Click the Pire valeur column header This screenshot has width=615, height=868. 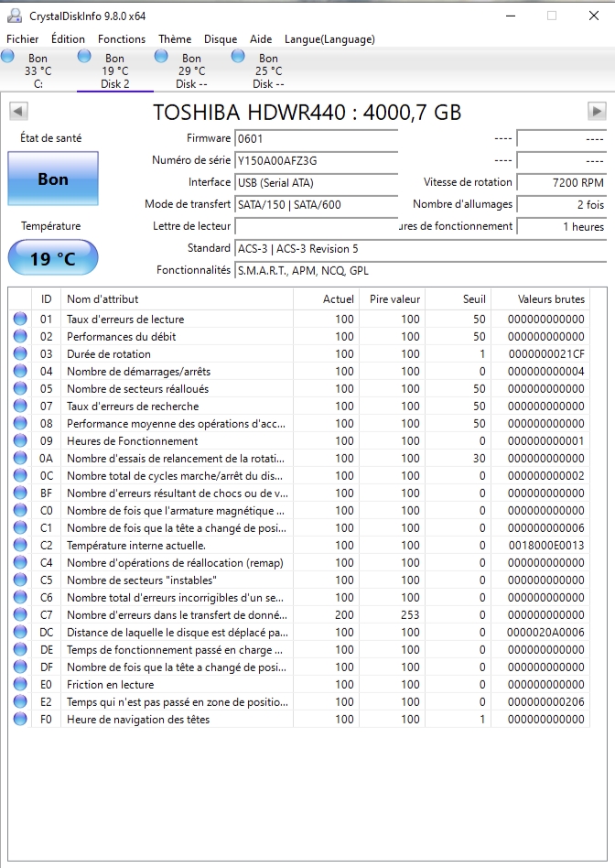click(x=392, y=298)
